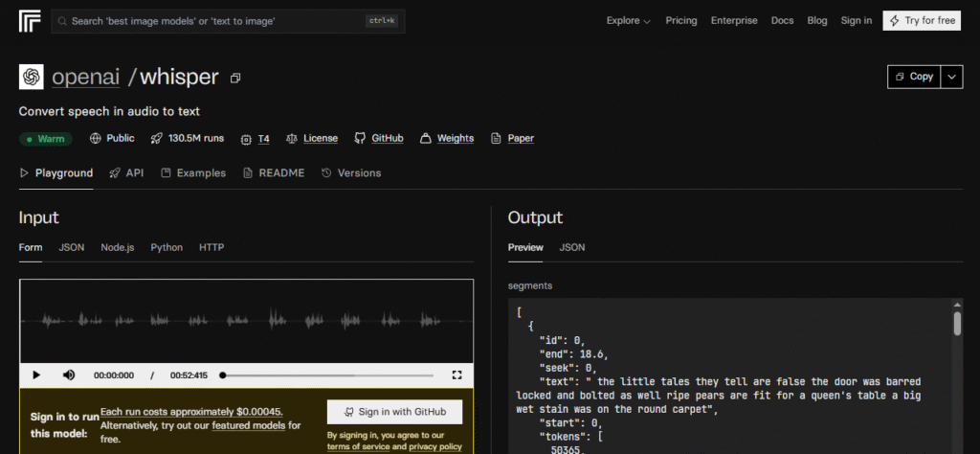The image size is (980, 454).
Task: Switch to the Examples tab
Action: click(x=193, y=173)
